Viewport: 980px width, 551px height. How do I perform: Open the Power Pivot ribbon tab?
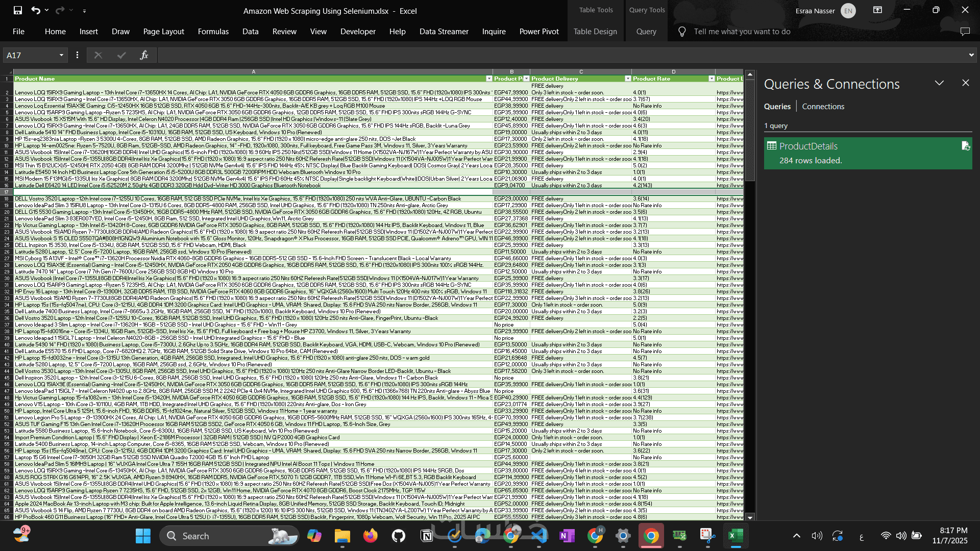[x=538, y=32]
